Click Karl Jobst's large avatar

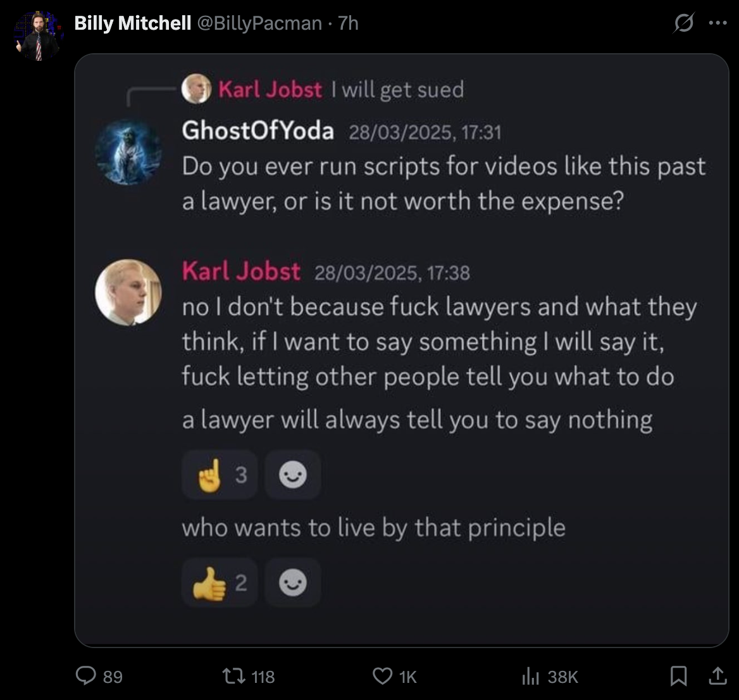point(128,292)
